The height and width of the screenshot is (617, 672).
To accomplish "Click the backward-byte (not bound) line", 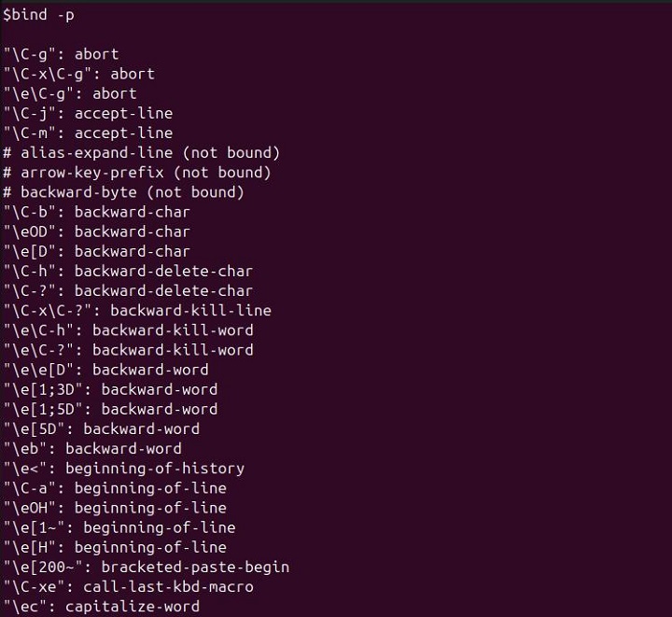I will [x=123, y=192].
